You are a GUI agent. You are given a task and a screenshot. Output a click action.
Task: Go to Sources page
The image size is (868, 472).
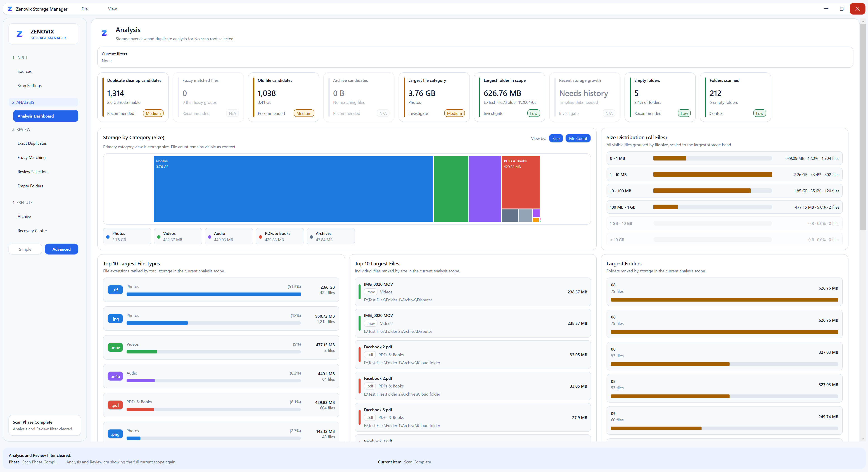(x=45, y=71)
